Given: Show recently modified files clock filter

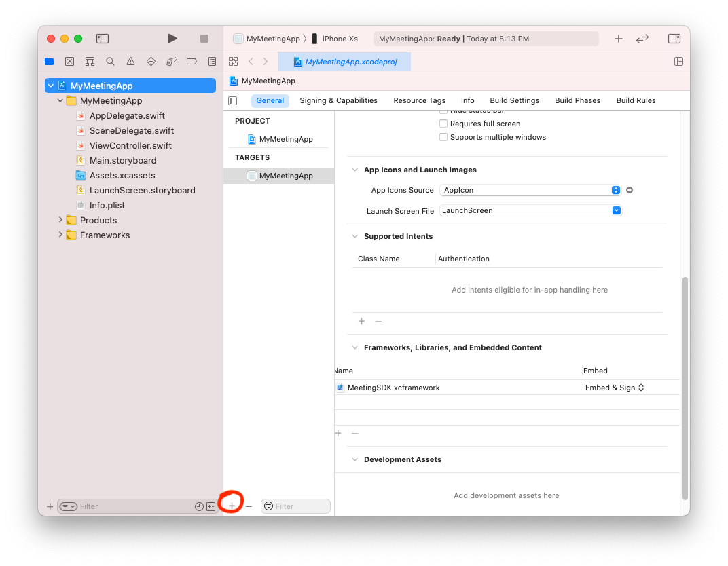Looking at the screenshot, I should pos(199,506).
